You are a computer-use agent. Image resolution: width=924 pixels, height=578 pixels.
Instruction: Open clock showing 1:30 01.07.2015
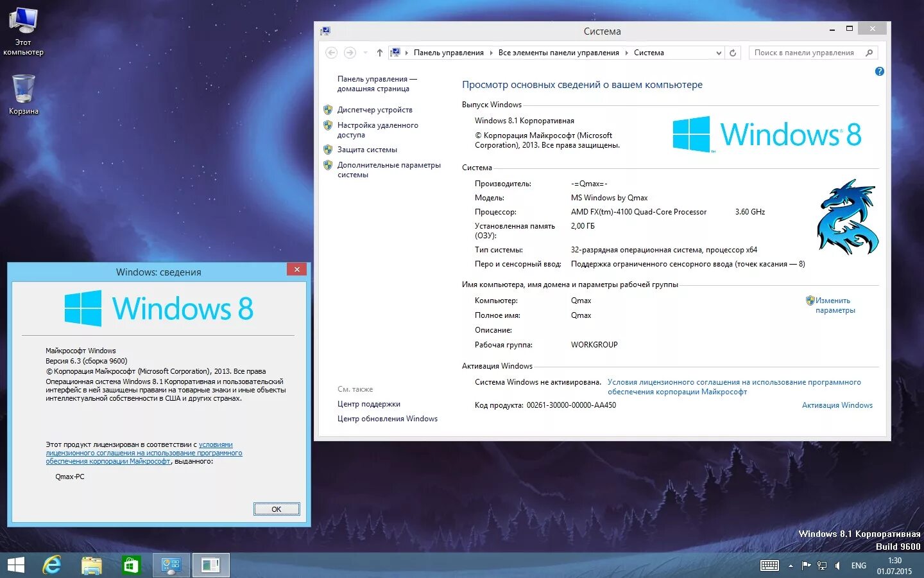pyautogui.click(x=894, y=566)
